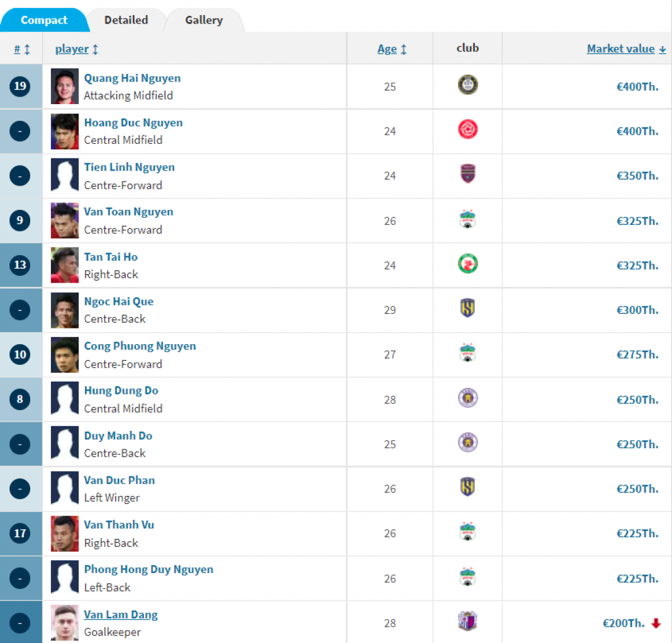Viewport: 672px width, 643px height.
Task: Open the Gallery tab
Action: tap(203, 20)
